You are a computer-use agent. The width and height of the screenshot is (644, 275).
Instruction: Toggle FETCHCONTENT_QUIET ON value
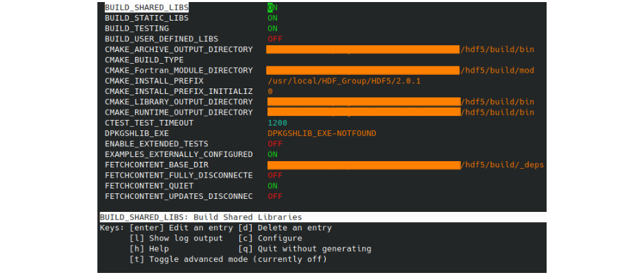(272, 186)
